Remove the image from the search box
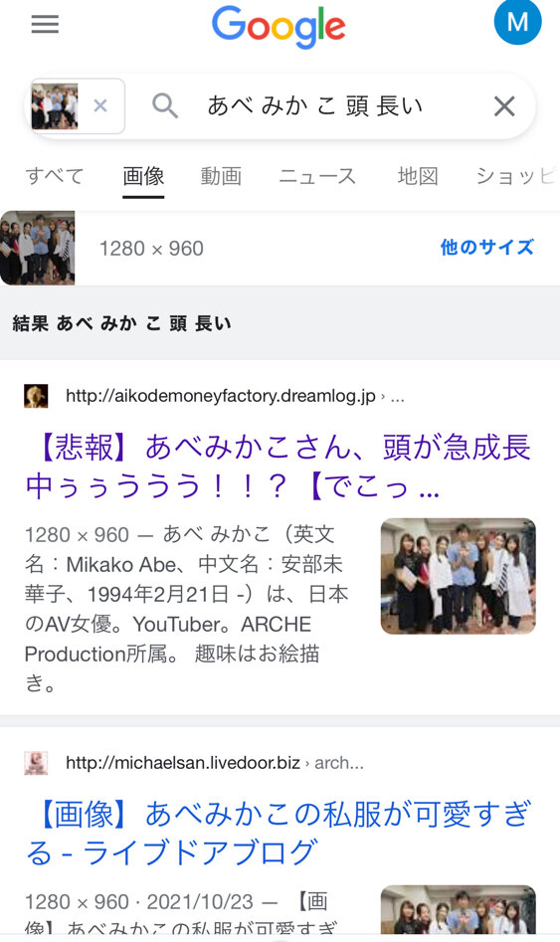The image size is (560, 942). (x=100, y=106)
